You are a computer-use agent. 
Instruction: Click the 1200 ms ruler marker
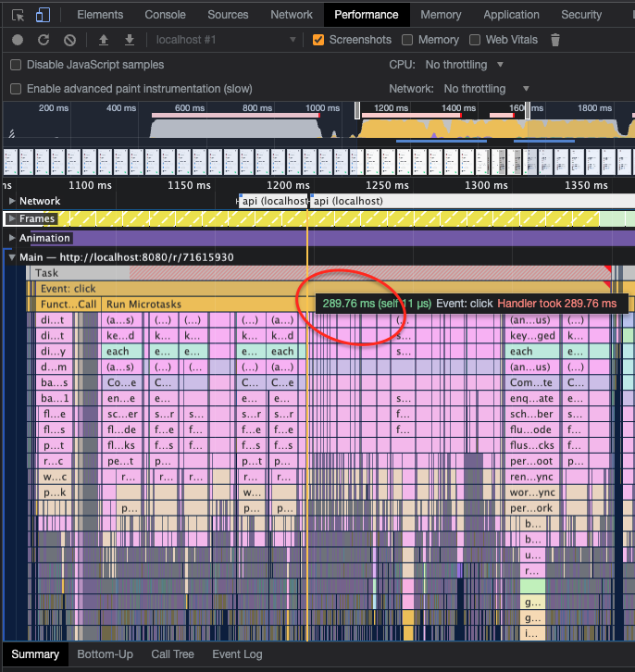[x=288, y=185]
